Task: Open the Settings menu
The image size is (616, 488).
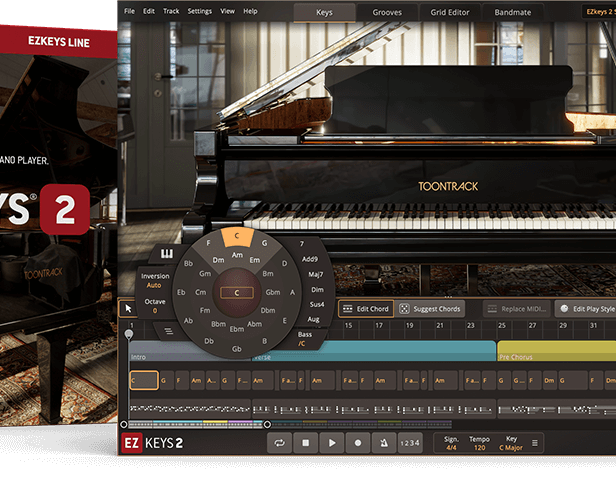Action: [200, 11]
